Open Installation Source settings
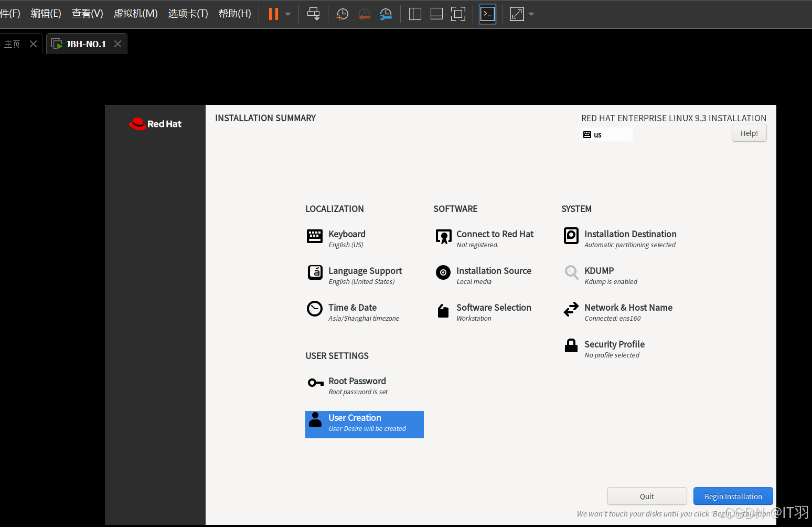This screenshot has height=527, width=812. [x=494, y=271]
